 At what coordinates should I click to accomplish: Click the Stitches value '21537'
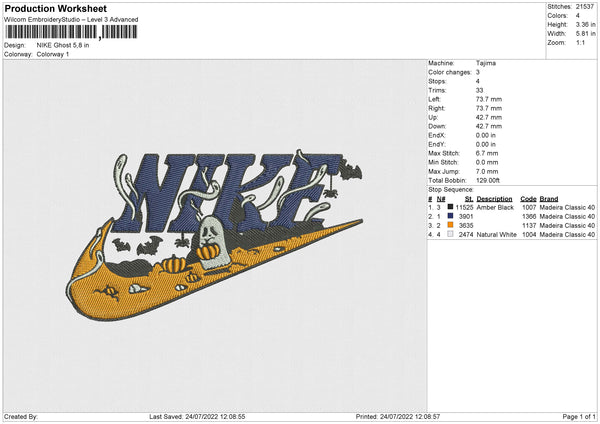coord(585,7)
